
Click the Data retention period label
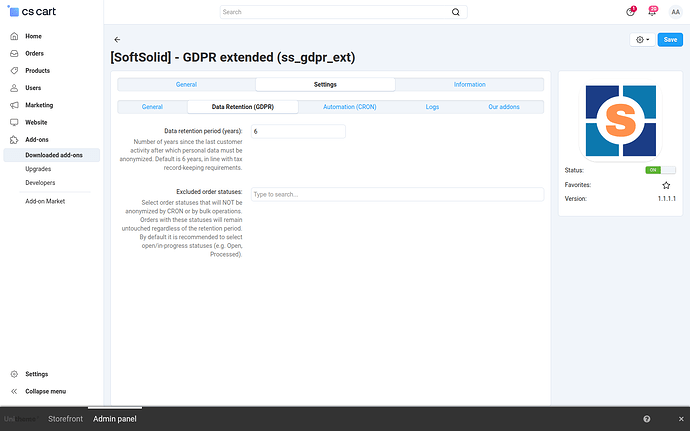[x=203, y=131]
